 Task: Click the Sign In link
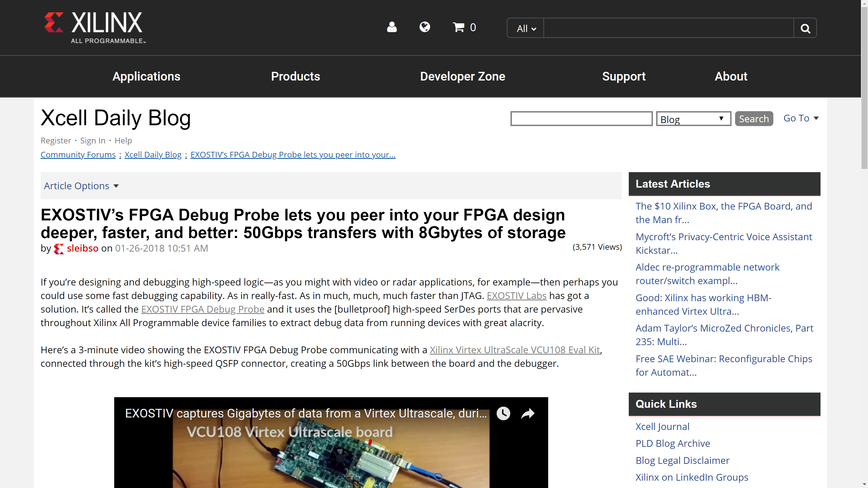(93, 140)
